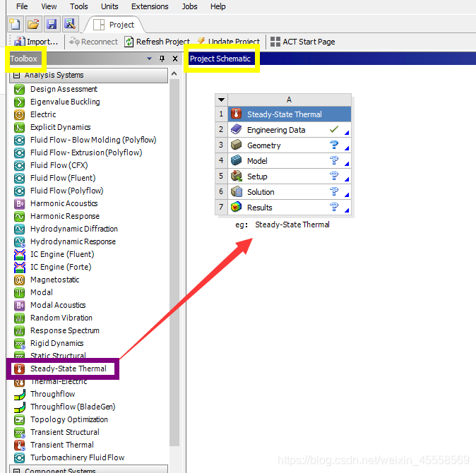Select Steady-State Thermal toolbox icon

coord(19,369)
